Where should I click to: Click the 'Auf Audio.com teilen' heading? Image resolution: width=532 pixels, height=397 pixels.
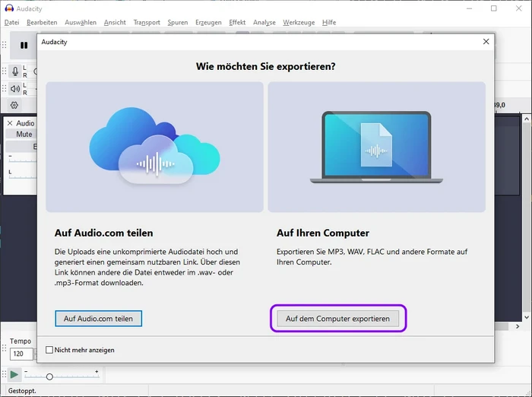[x=103, y=233]
